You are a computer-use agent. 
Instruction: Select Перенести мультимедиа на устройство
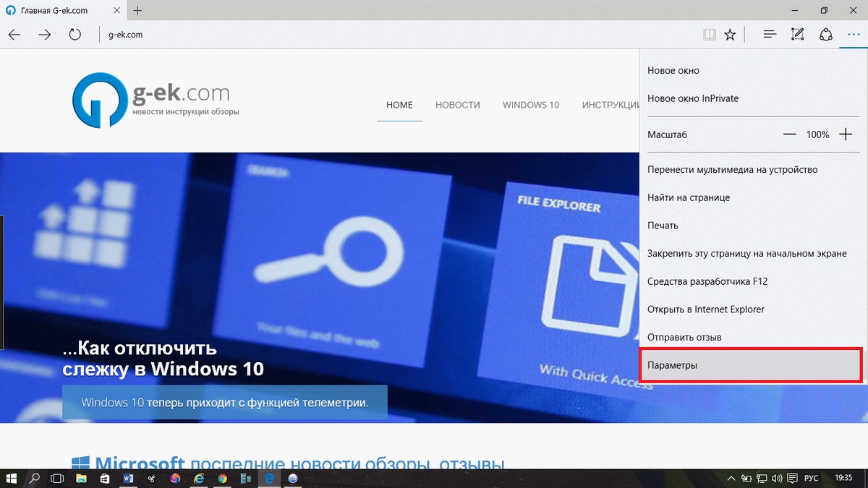pyautogui.click(x=754, y=170)
